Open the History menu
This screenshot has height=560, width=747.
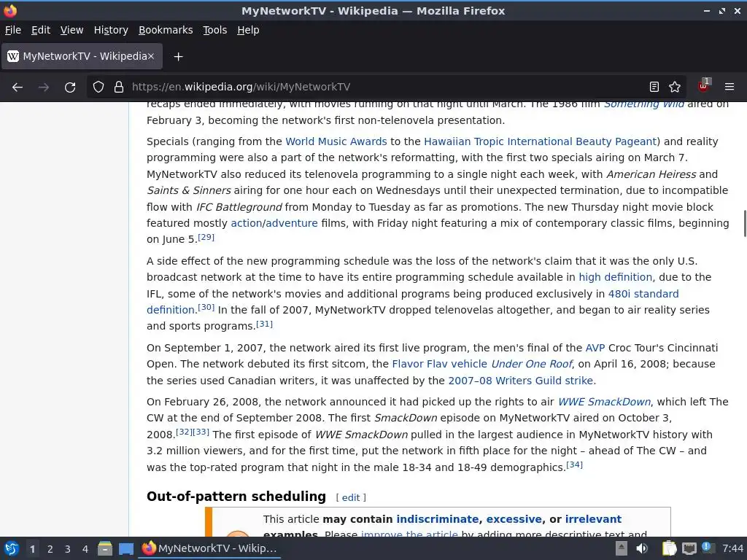pyautogui.click(x=111, y=30)
